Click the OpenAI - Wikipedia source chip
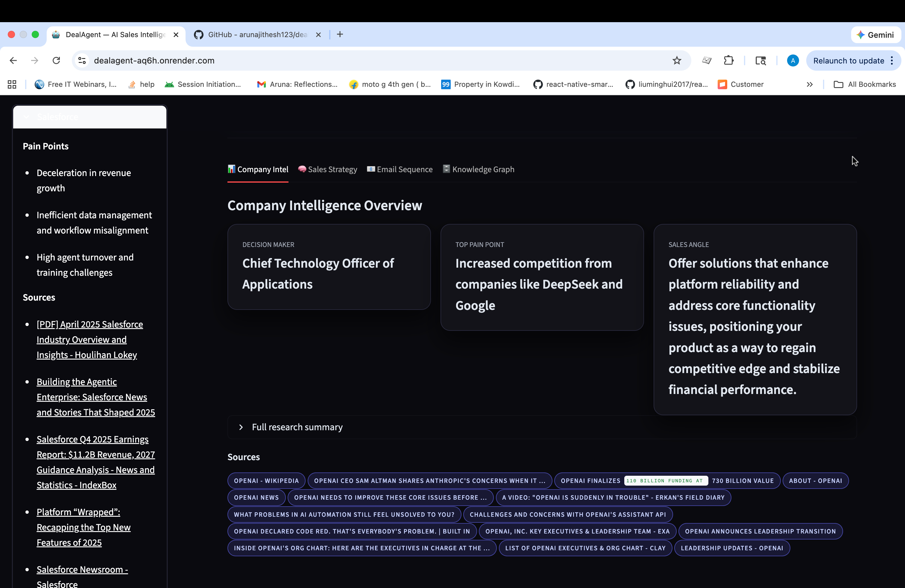 pos(266,481)
